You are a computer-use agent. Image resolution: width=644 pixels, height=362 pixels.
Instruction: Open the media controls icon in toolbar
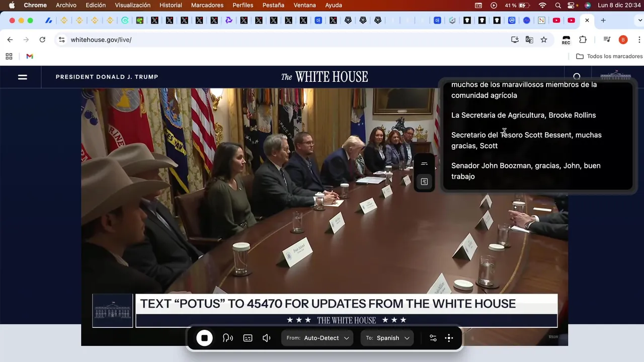[x=607, y=40]
